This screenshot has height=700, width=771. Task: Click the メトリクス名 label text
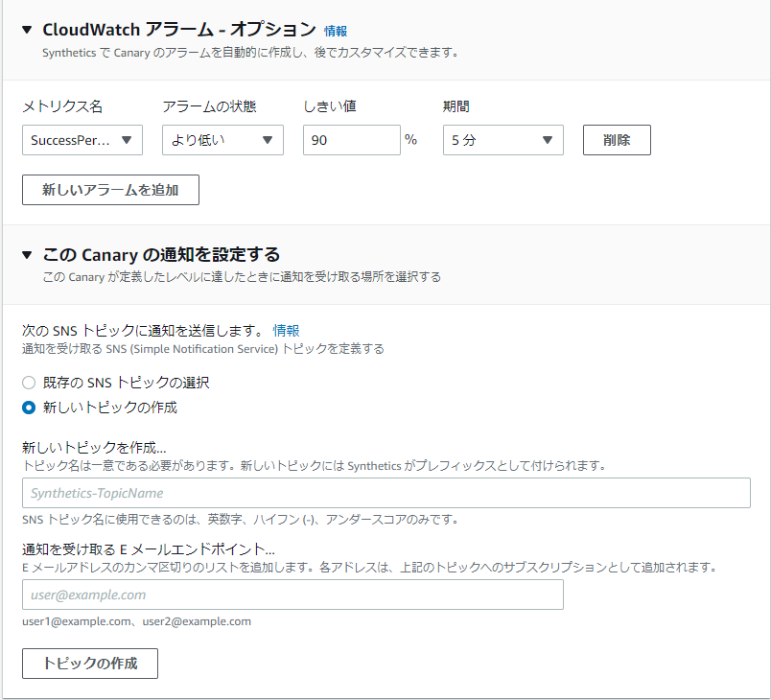(62, 106)
